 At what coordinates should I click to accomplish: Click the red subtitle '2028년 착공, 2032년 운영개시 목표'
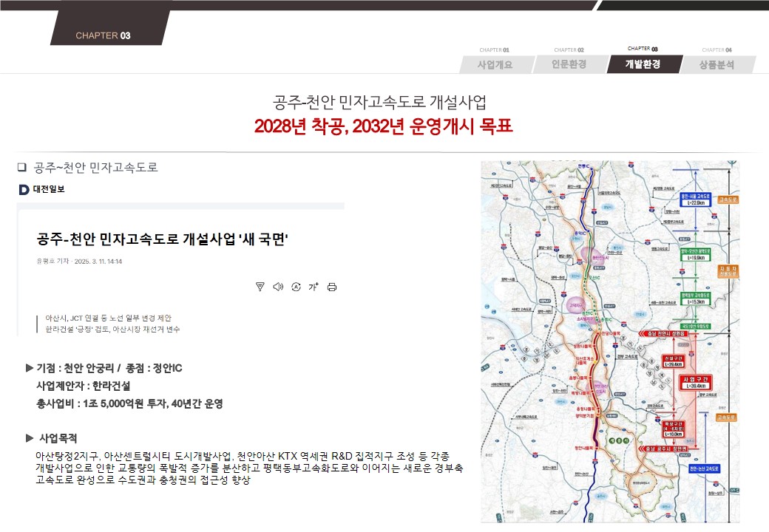coord(384,126)
